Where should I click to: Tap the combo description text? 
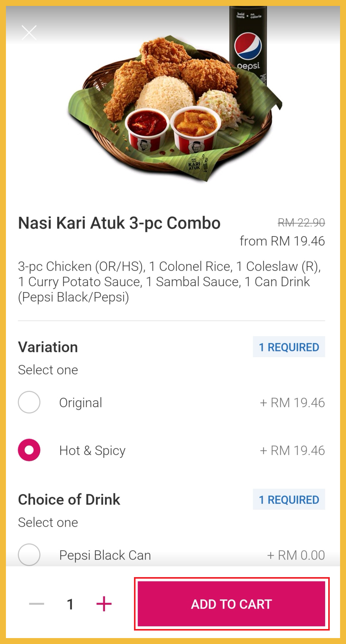pos(169,282)
